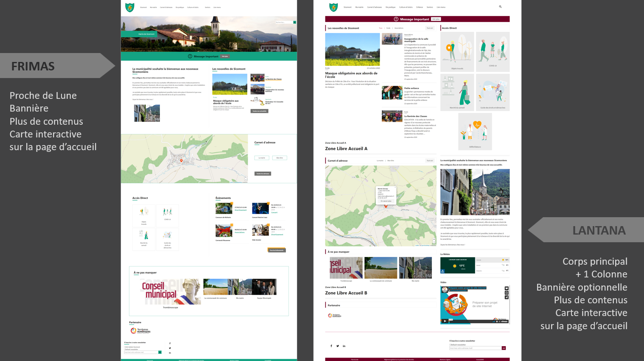Tick the Default newsletter checkbox in the Lantana footer
Screen dimensions: 644x361
point(450,344)
